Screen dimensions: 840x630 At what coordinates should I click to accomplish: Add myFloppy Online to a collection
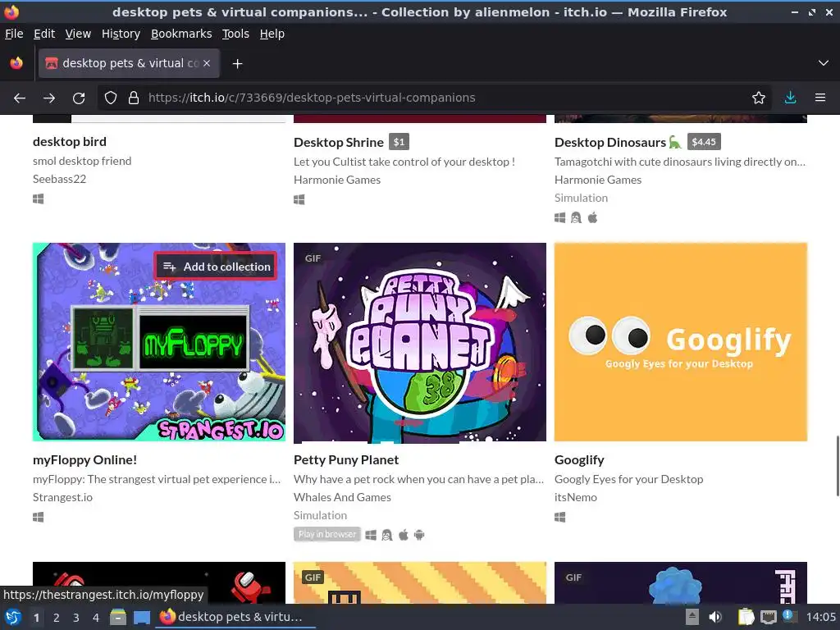(216, 267)
